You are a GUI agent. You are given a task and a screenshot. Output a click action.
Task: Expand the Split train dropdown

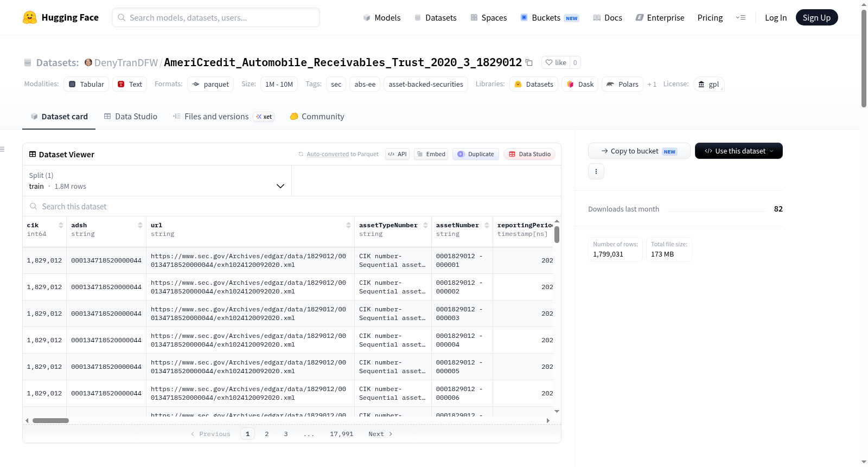[157, 181]
